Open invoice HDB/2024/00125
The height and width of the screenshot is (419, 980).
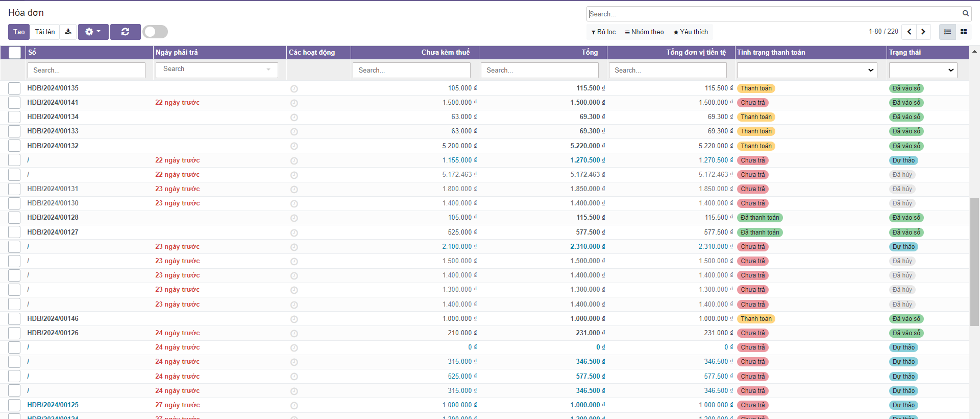click(53, 405)
